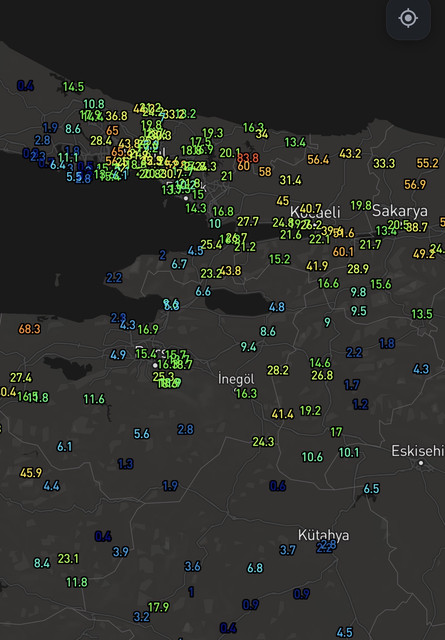Open the 6.1 station value
The image size is (445, 640).
click(65, 447)
